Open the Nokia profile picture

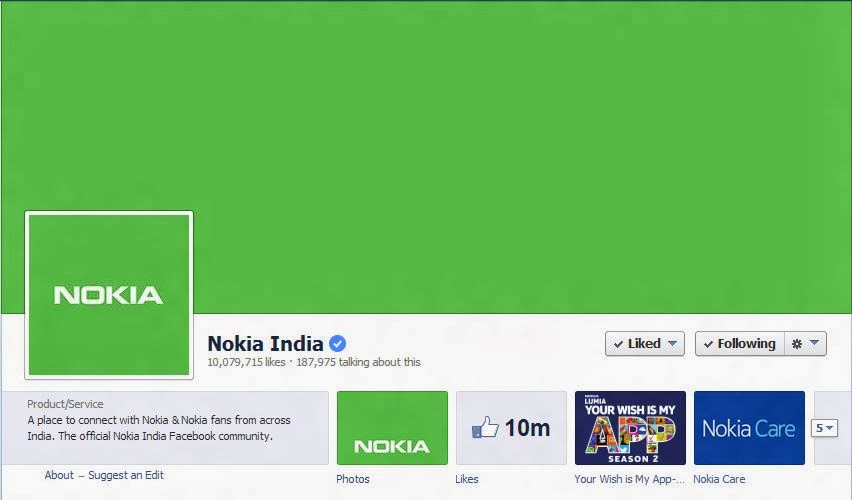point(109,295)
